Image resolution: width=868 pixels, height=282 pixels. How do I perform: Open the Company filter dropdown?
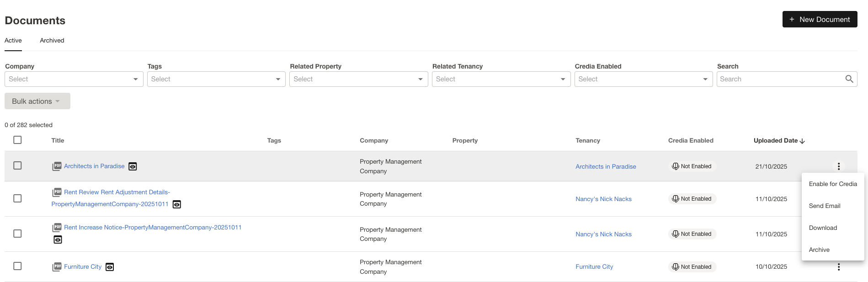point(74,79)
